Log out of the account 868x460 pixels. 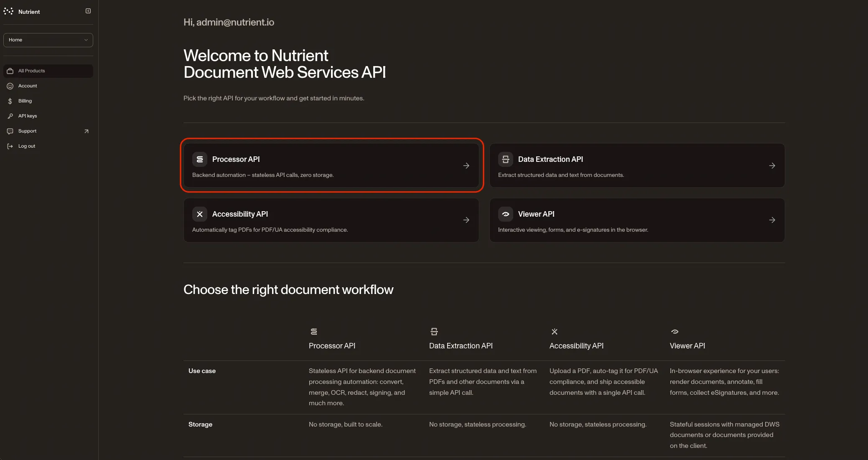48,146
